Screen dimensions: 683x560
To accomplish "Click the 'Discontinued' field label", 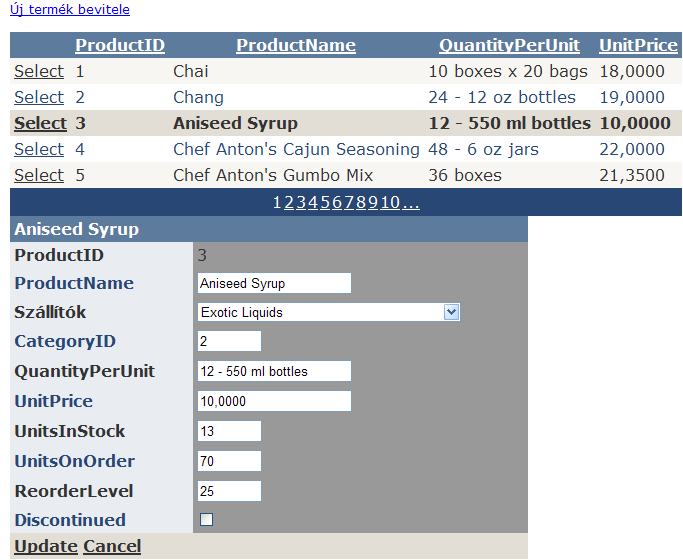I will pos(70,520).
